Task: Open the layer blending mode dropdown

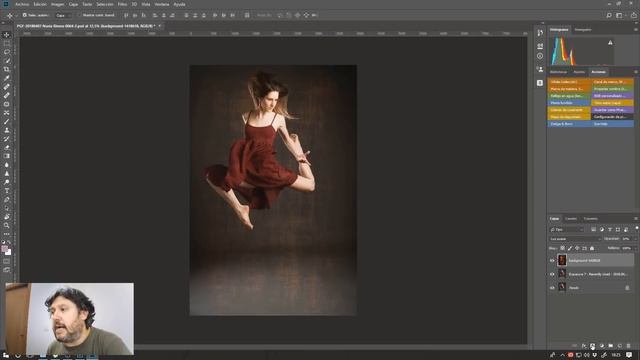Action: coord(575,239)
